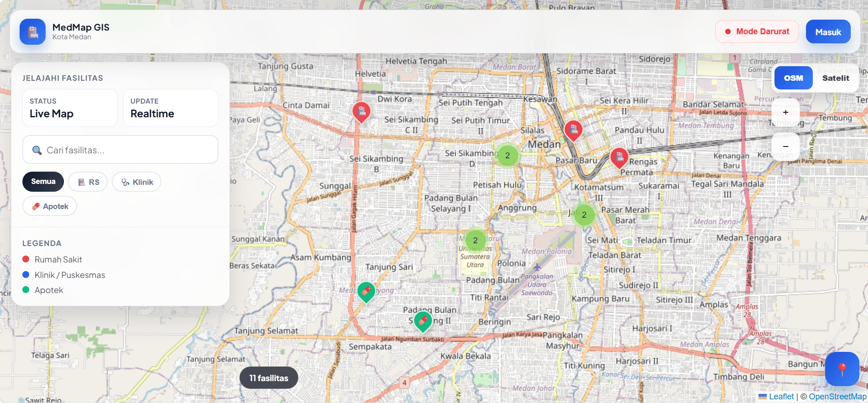Click the Medan Polonia map label
Image resolution: width=868 pixels, height=403 pixels.
point(546,251)
